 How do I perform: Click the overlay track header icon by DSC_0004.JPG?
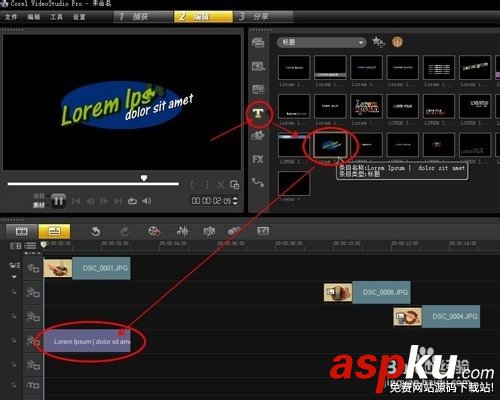pos(33,317)
